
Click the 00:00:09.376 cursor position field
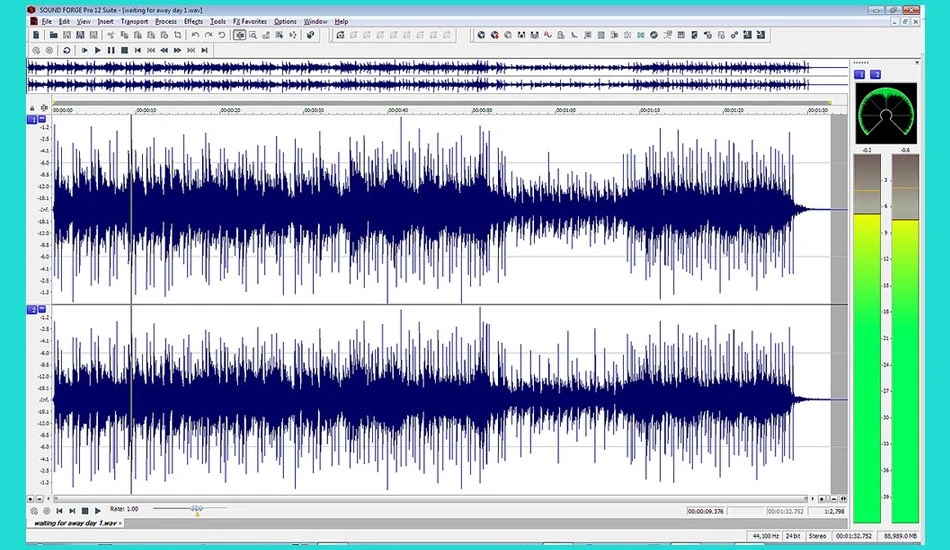click(x=706, y=511)
